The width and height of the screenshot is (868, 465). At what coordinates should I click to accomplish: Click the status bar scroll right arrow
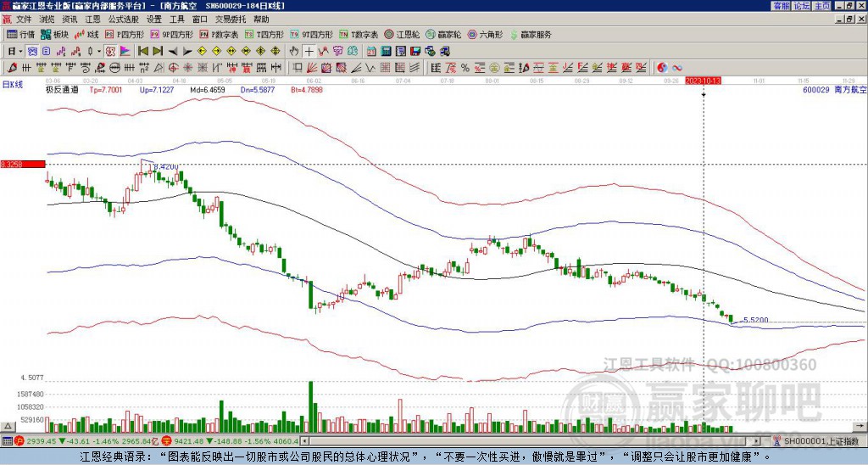point(756,442)
